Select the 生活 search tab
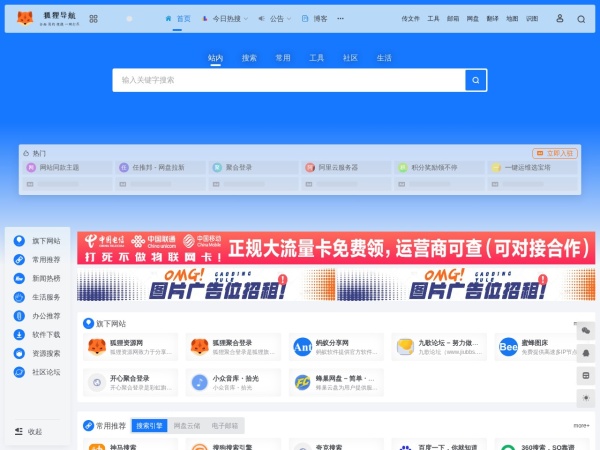 coord(384,58)
